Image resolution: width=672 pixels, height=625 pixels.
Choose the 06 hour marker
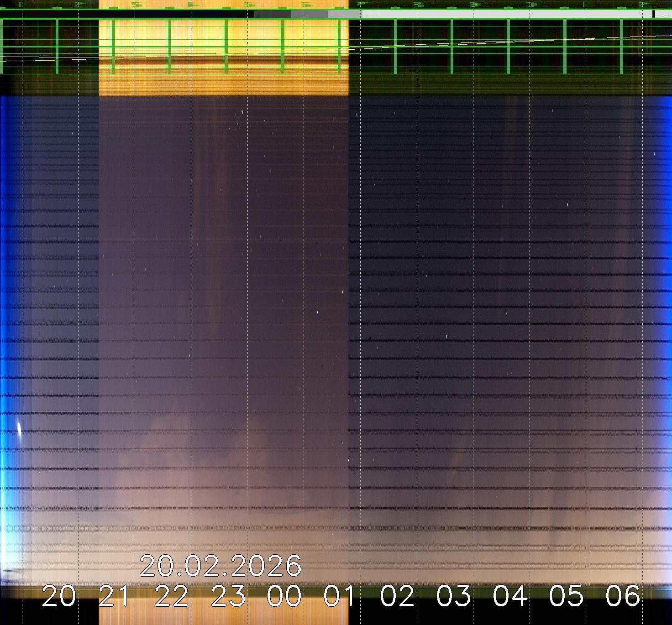[x=623, y=596]
